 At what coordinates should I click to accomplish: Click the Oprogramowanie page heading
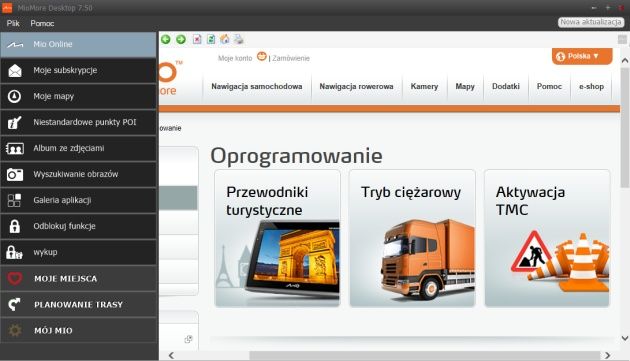pyautogui.click(x=296, y=156)
